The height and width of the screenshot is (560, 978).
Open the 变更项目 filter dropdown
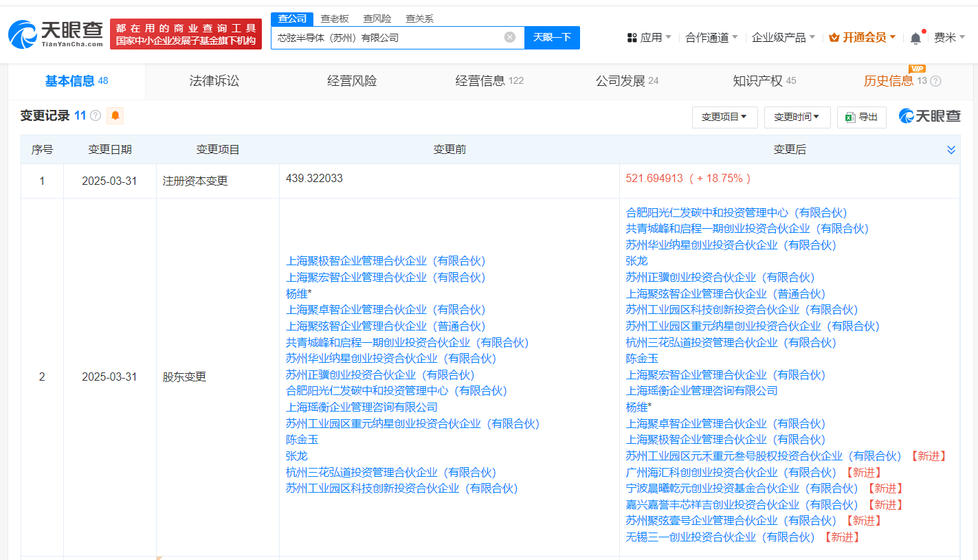pos(724,117)
